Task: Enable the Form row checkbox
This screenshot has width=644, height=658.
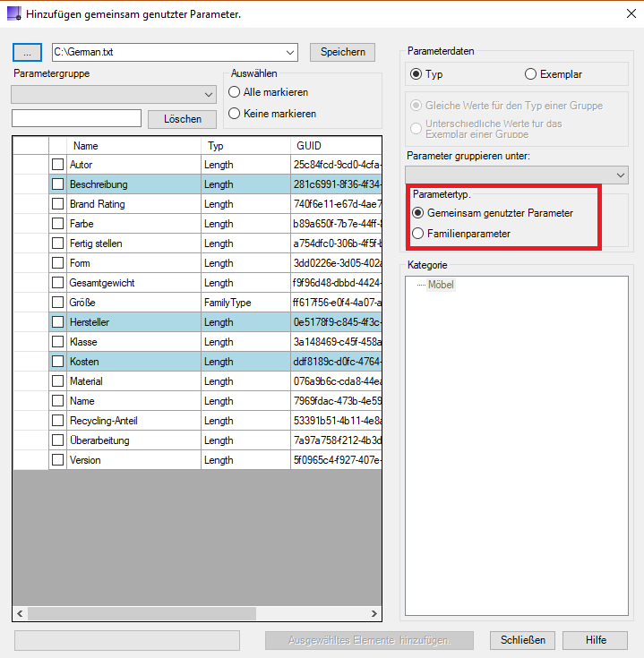Action: tap(58, 263)
